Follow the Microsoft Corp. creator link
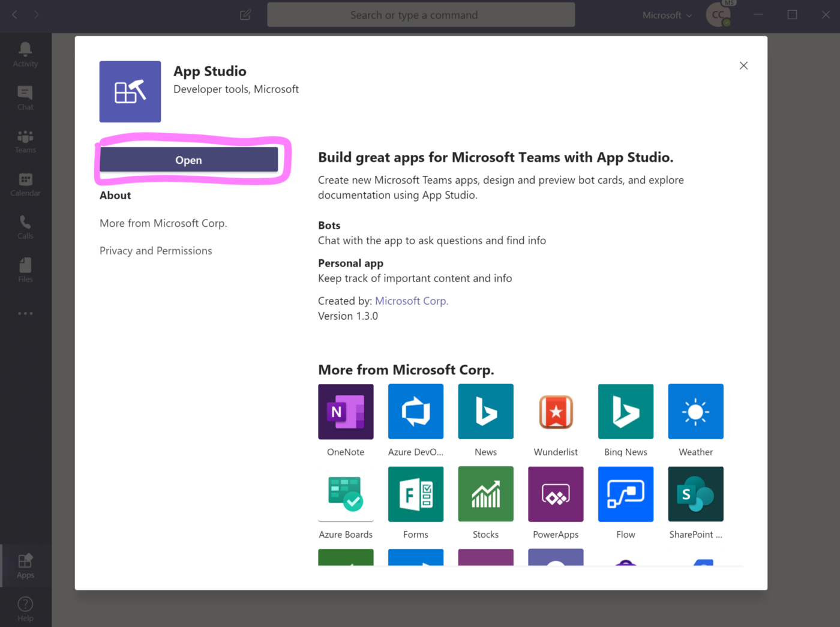The image size is (840, 627). [x=412, y=301]
